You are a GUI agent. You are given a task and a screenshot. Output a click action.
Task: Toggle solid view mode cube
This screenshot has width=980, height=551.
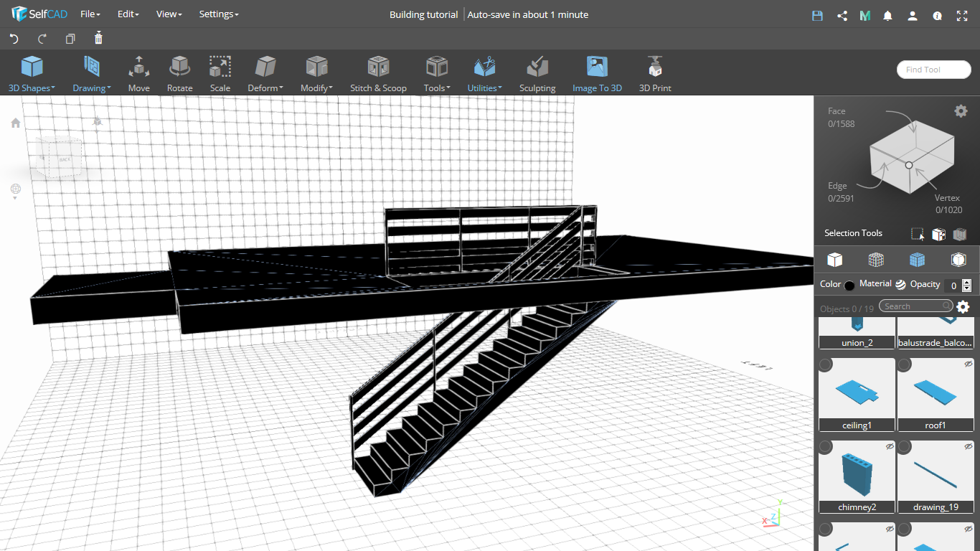tap(834, 259)
